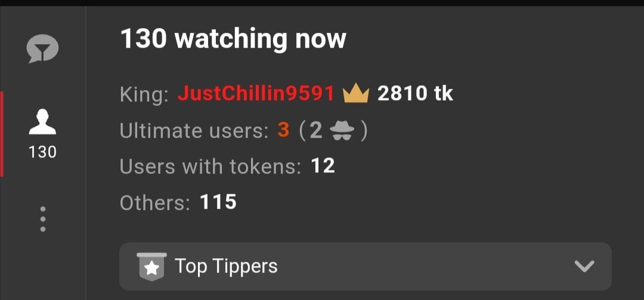Click the 130 watching now heading

[233, 39]
